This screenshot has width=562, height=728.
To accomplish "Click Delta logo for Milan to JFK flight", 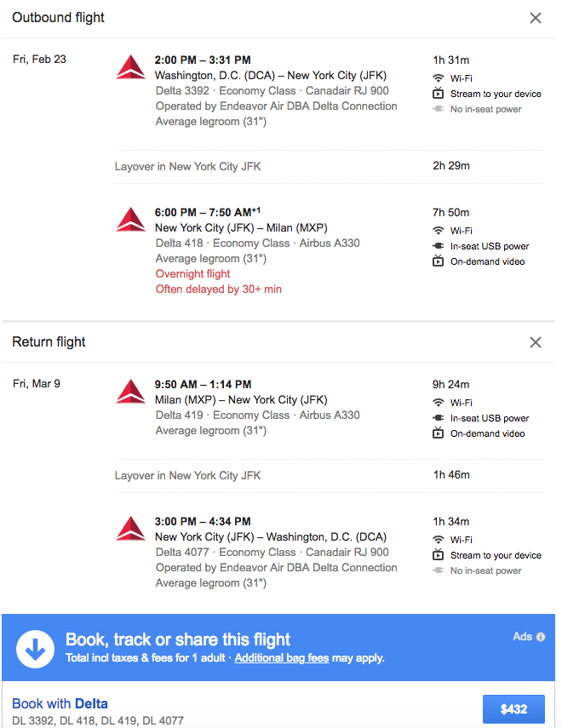I will 131,392.
